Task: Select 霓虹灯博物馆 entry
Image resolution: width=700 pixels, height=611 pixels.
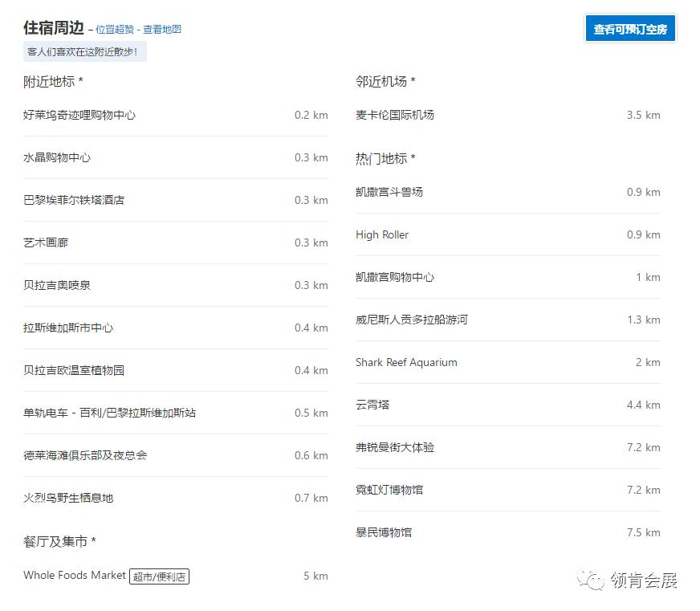Action: click(389, 490)
